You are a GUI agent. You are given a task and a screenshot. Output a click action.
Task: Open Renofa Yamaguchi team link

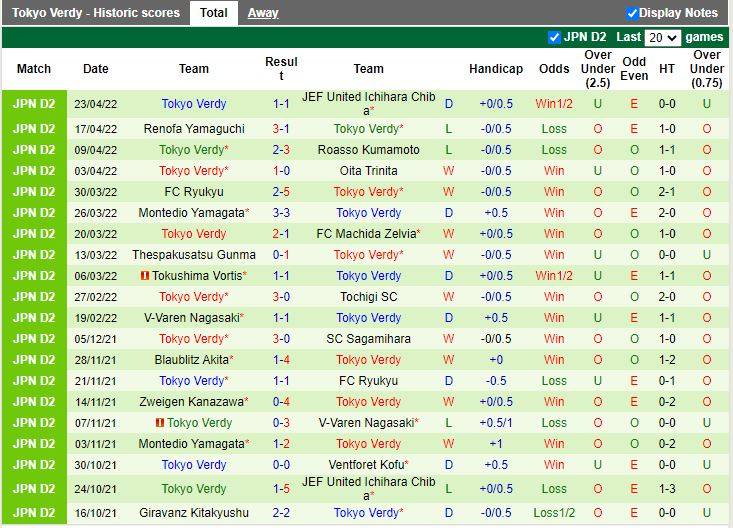click(x=194, y=129)
